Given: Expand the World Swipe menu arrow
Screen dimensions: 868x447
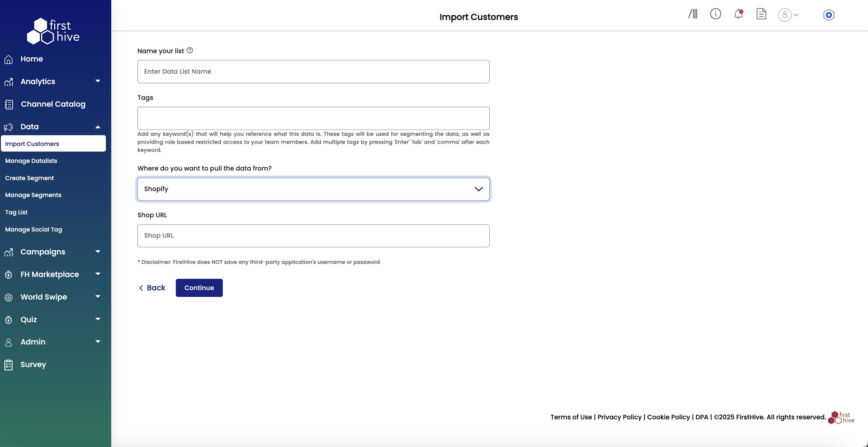Looking at the screenshot, I should [98, 296].
